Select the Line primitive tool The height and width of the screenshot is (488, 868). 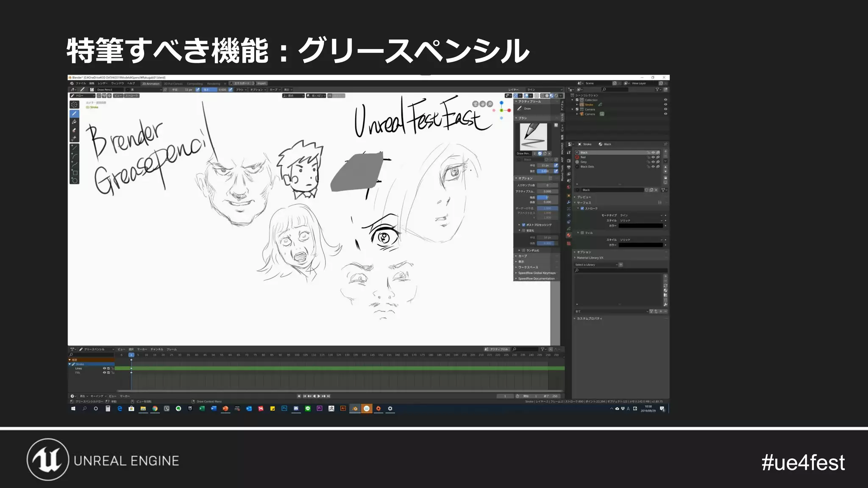[74, 148]
